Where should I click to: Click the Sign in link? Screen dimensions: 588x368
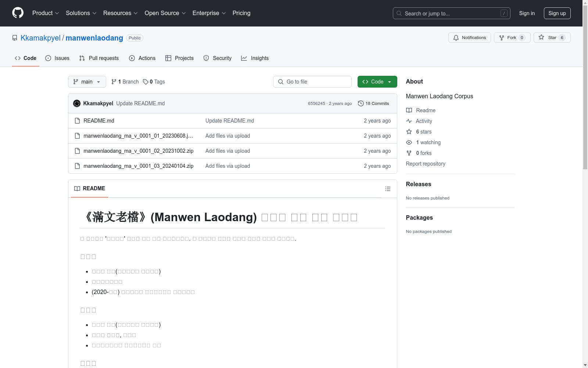[x=527, y=13]
